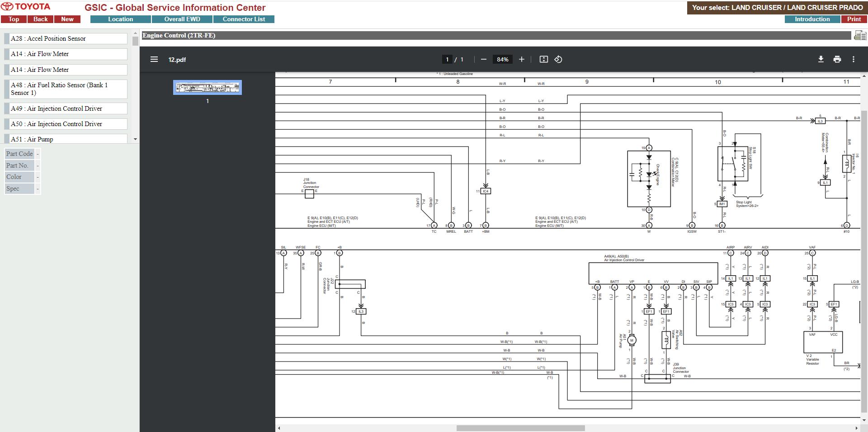The image size is (868, 432).
Task: Click the New button
Action: pyautogui.click(x=67, y=19)
